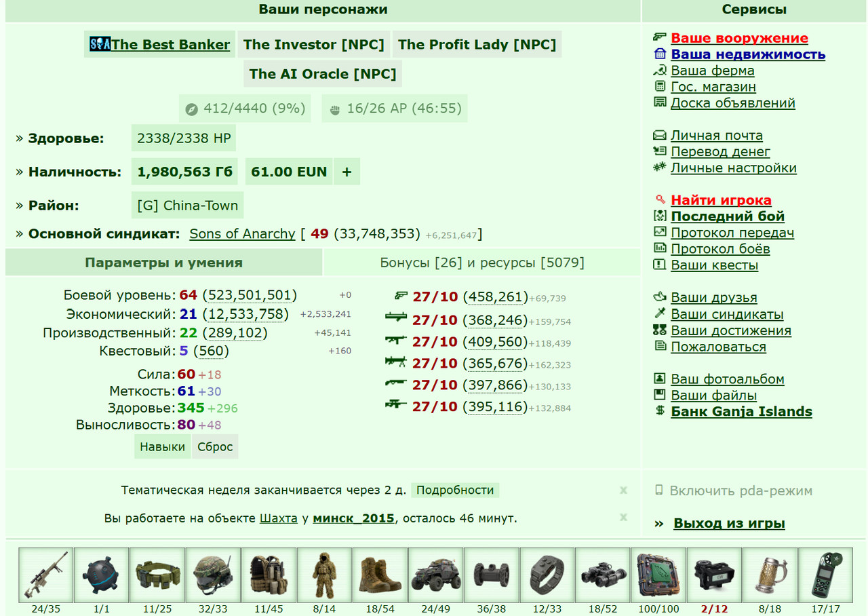Dismiss the thematic week notification
Viewport: 868px width, 616px height.
click(x=623, y=490)
